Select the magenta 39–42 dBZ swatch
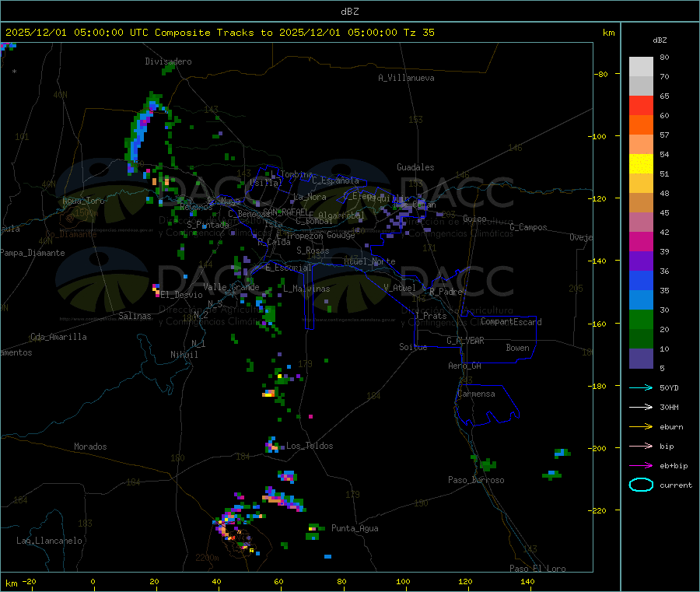This screenshot has width=700, height=592. click(x=641, y=241)
